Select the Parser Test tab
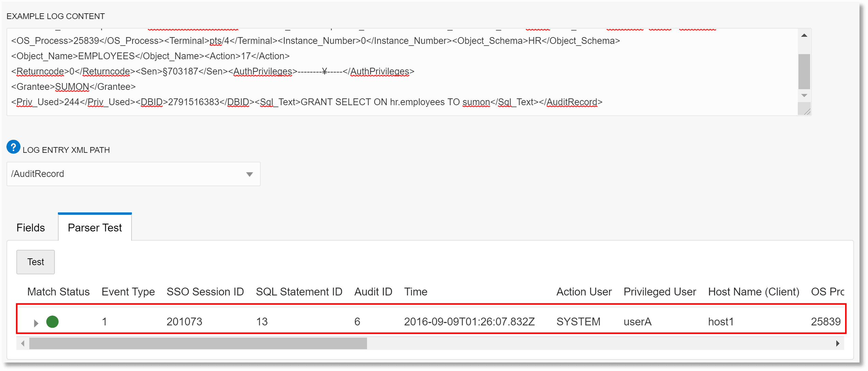This screenshot has width=868, height=371. tap(94, 227)
